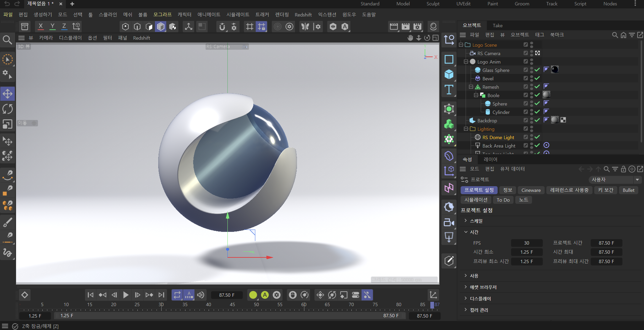This screenshot has width=644, height=330.
Task: Click the RS Camera protection tag
Action: click(x=538, y=53)
